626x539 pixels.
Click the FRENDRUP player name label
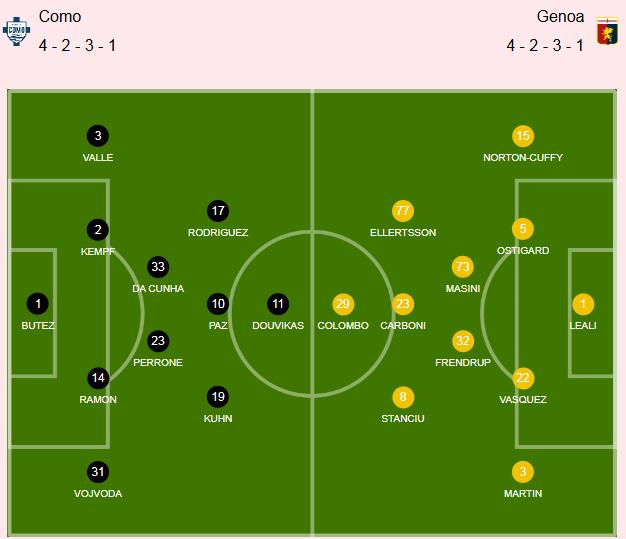pos(463,363)
